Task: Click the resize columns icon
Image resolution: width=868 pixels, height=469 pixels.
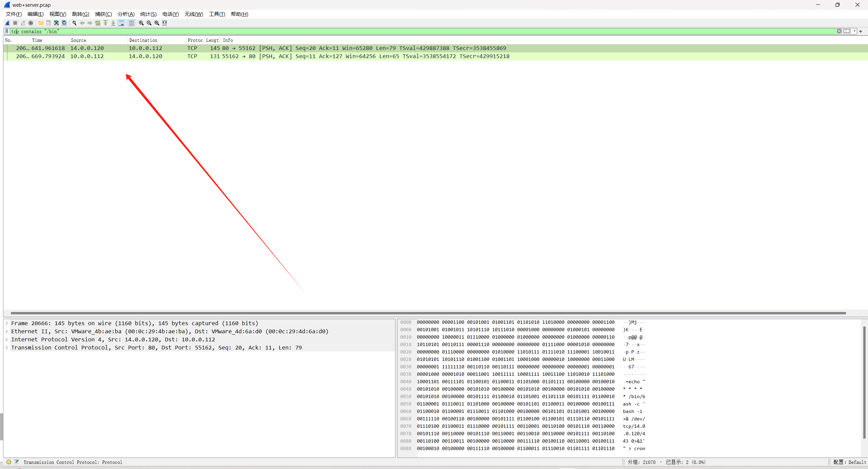Action: point(165,23)
